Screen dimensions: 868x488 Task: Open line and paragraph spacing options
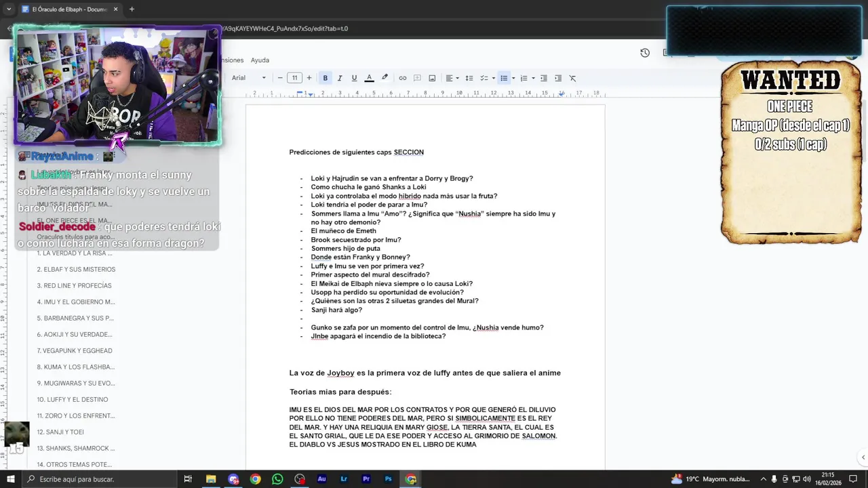click(469, 78)
